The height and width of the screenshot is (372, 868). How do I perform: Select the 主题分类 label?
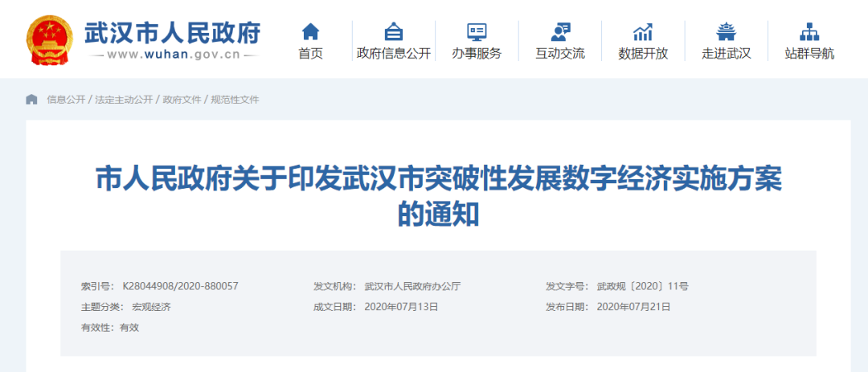pos(102,307)
